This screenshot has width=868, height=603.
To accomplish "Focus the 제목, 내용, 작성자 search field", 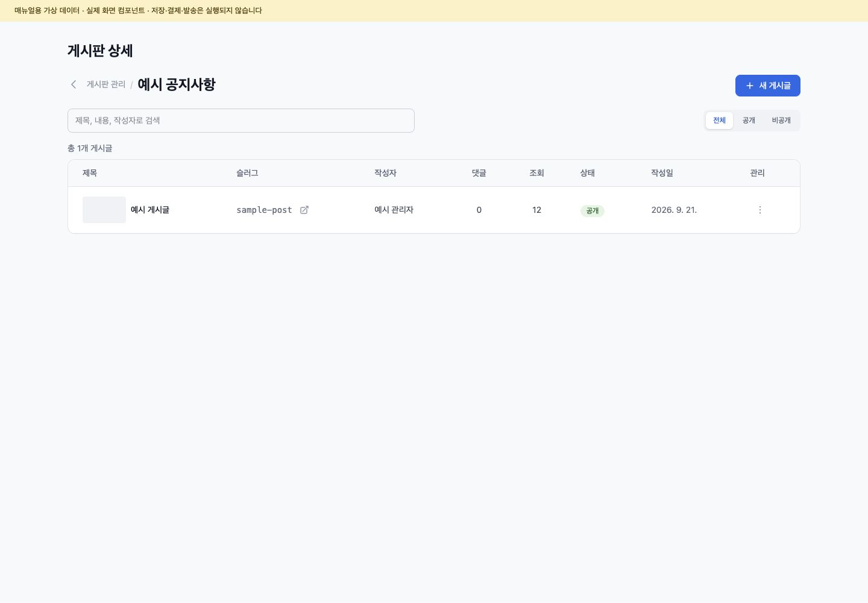I will [x=241, y=121].
